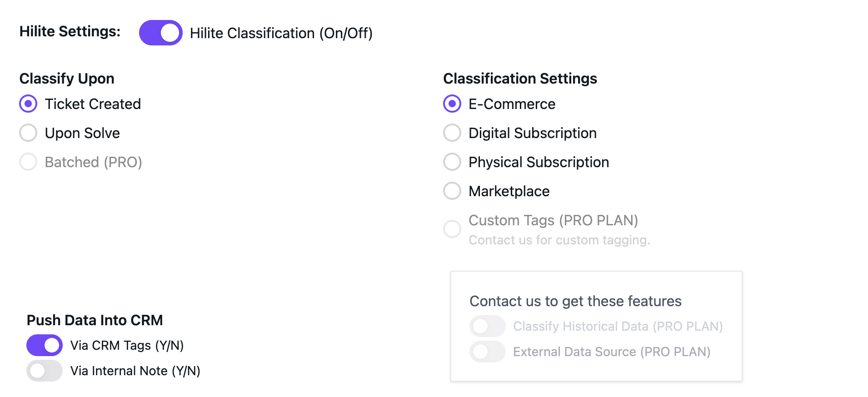Viewport: 868px width, 397px height.
Task: Pick Physical Subscription classification option
Action: [x=452, y=162]
